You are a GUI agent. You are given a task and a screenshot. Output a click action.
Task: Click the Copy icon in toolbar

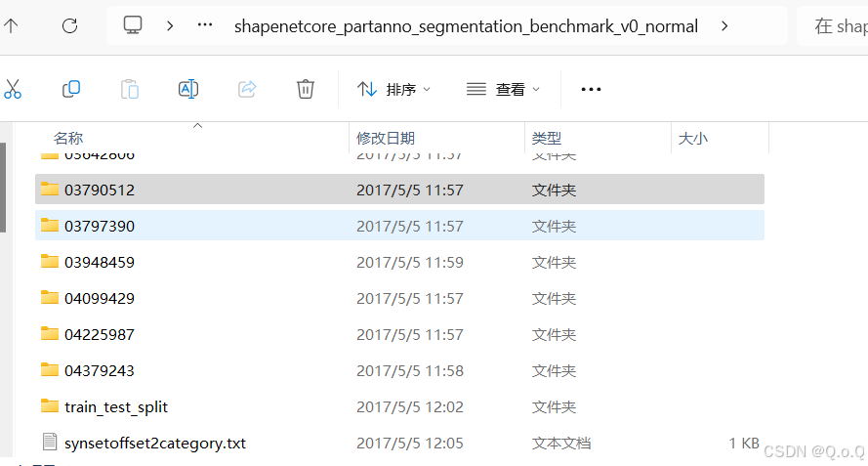(71, 89)
